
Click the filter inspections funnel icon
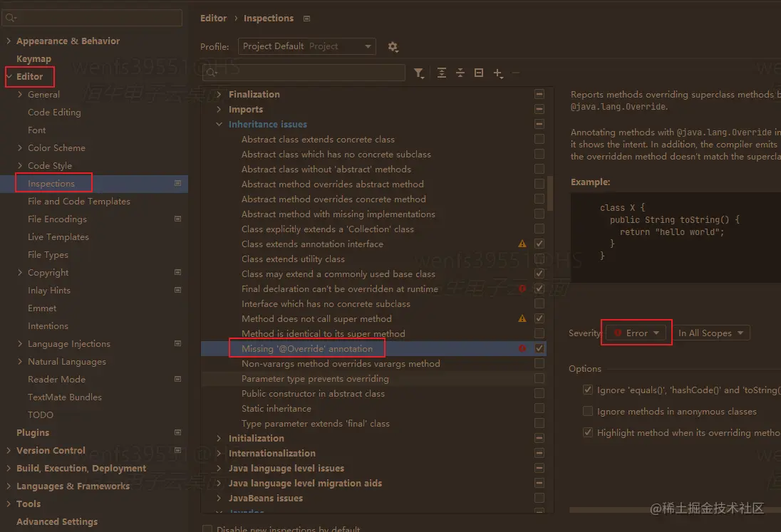pos(419,73)
